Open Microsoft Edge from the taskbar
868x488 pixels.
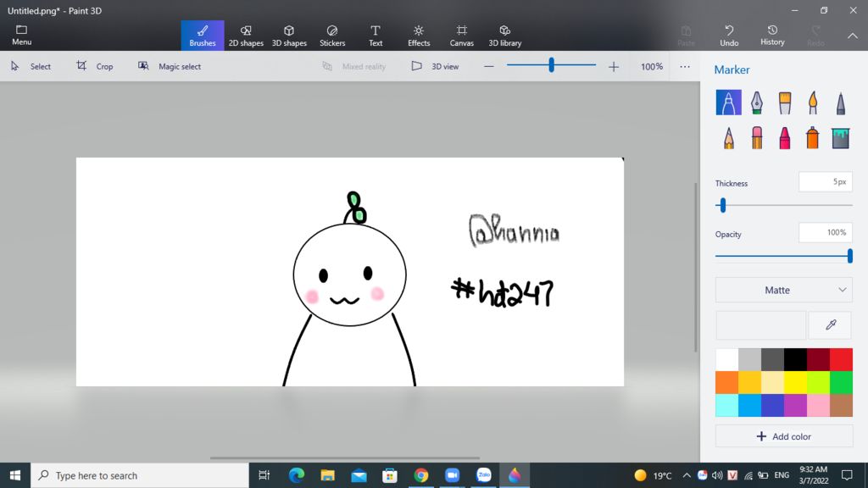(297, 475)
